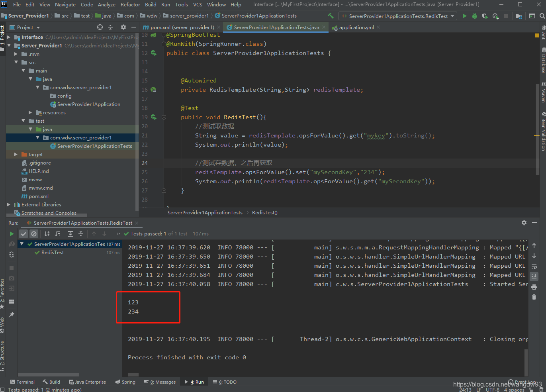Expand all test nodes in the Run panel

pyautogui.click(x=70, y=234)
